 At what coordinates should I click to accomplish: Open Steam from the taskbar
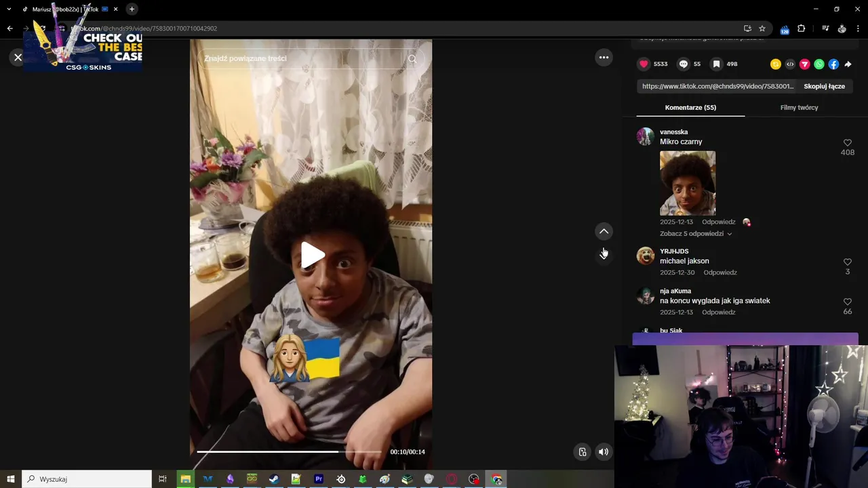coord(274,479)
